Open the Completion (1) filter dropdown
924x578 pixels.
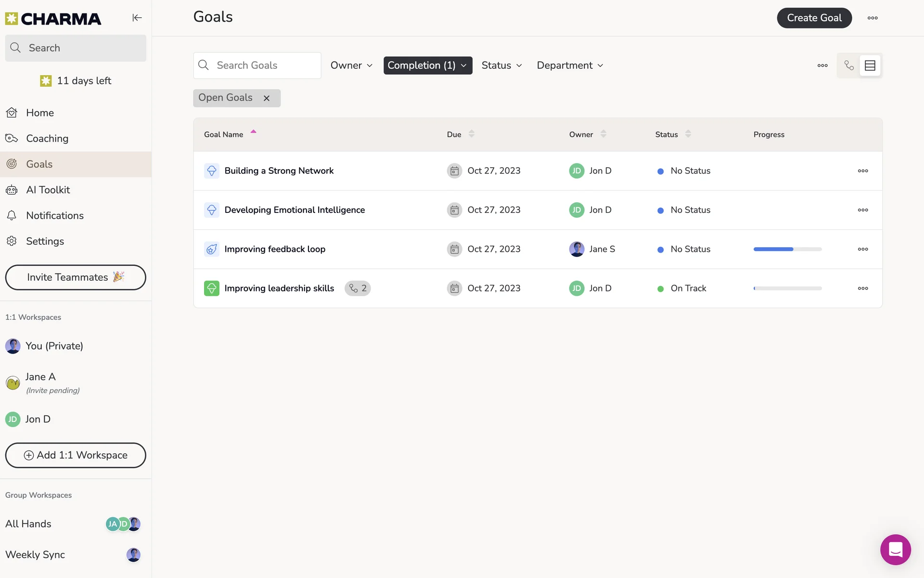coord(427,66)
